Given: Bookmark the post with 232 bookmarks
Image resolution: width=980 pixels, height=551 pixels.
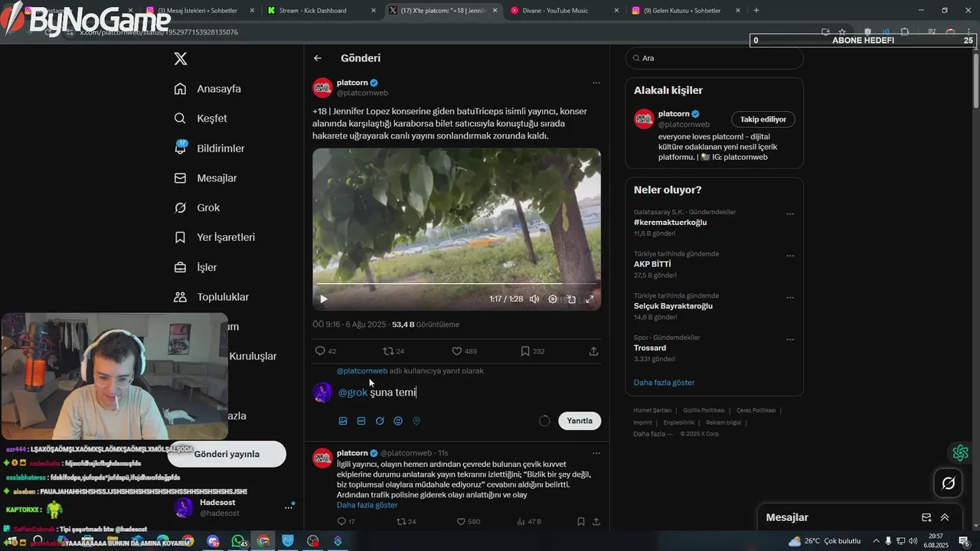Looking at the screenshot, I should pos(533,351).
